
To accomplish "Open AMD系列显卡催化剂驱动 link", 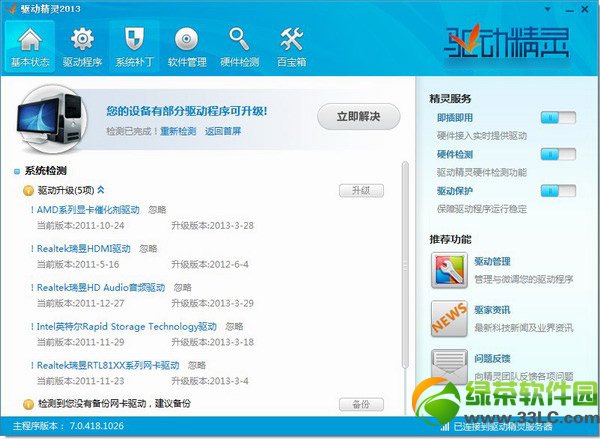I will pos(88,210).
